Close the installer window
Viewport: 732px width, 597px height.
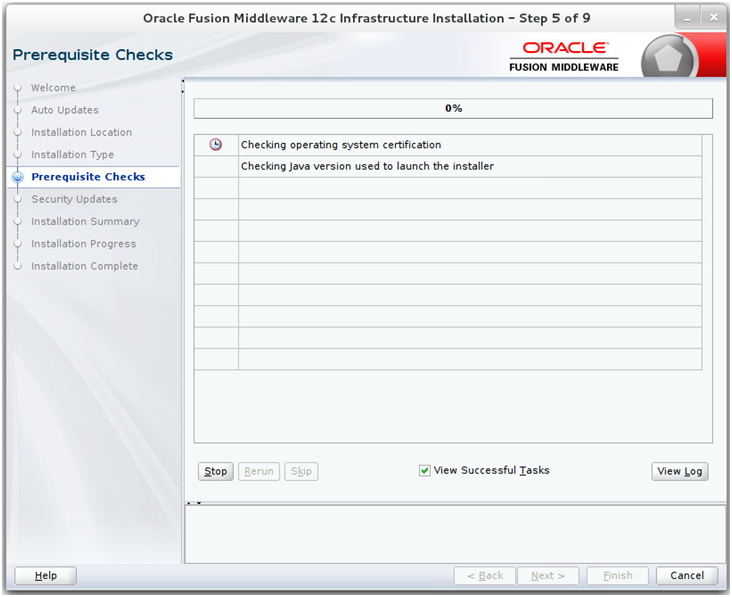[713, 18]
